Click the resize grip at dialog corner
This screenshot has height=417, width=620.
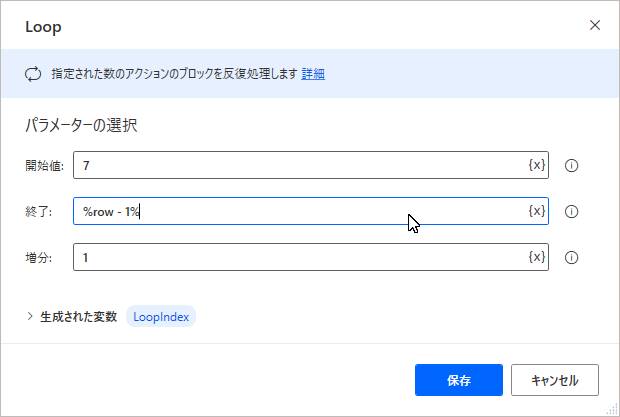(x=612, y=409)
